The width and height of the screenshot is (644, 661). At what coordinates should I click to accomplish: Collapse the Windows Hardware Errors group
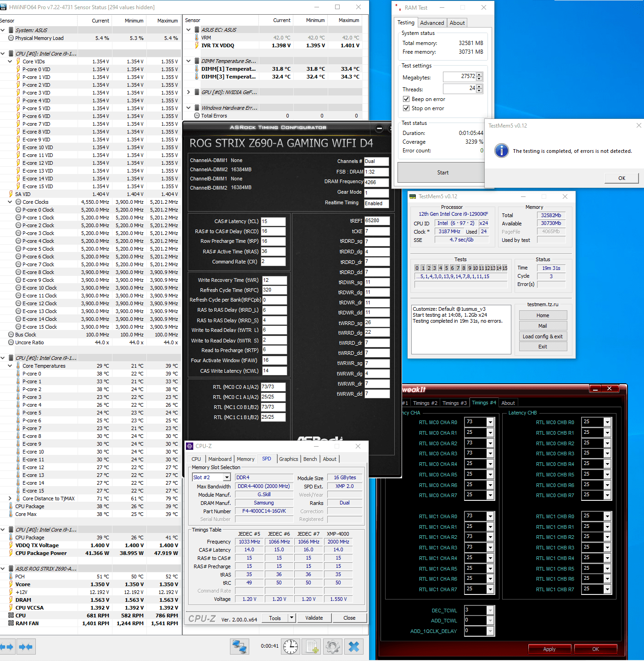(188, 108)
